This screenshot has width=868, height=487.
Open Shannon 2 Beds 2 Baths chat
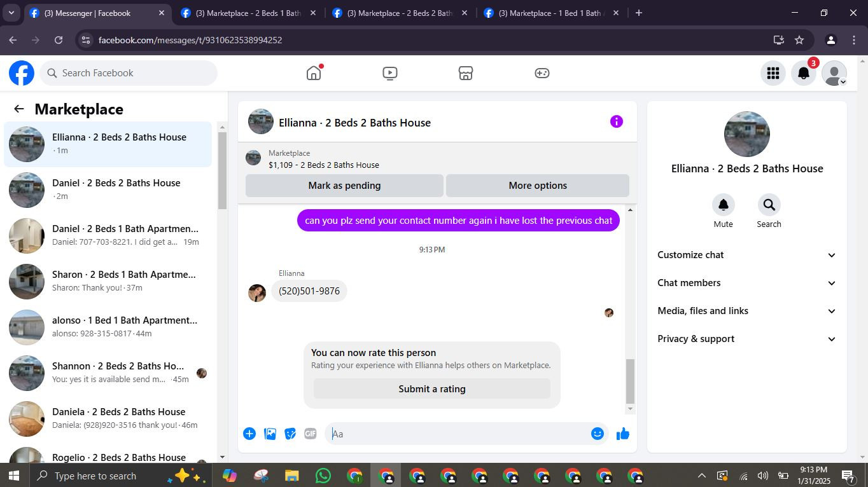[108, 373]
